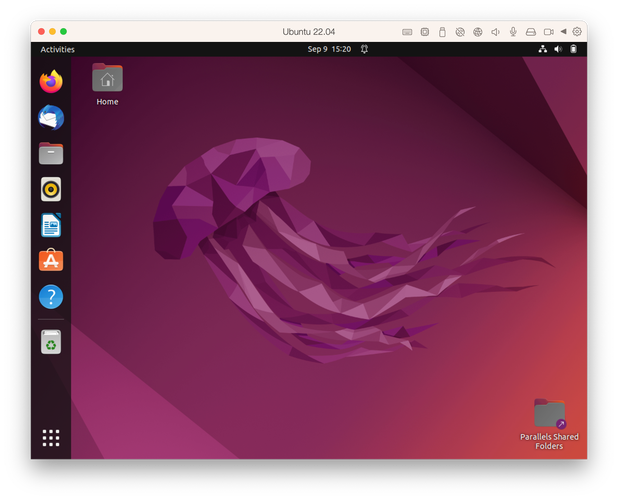Click the Parallels USB device icon
Viewport: 618px width, 500px height.
442,32
